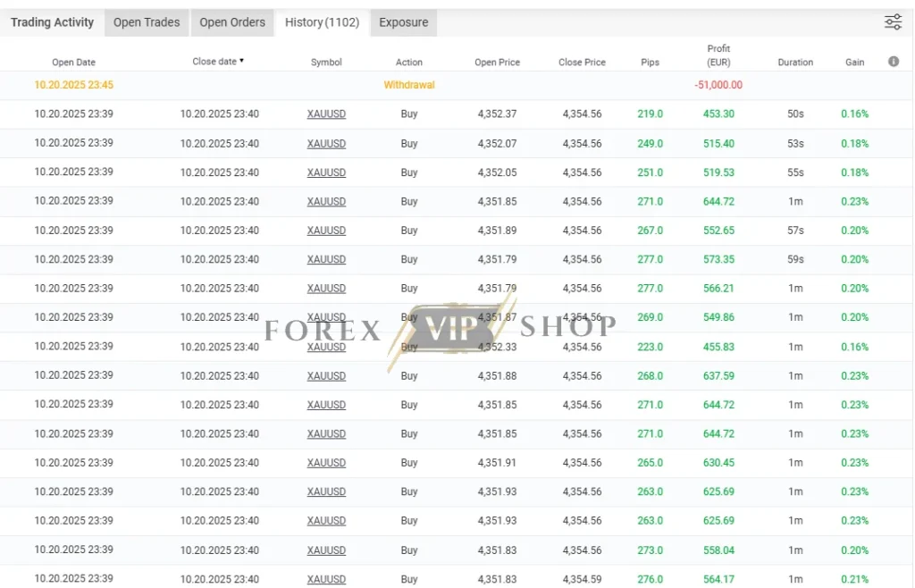915x588 pixels.
Task: Select the History (1102) tab
Action: point(322,22)
